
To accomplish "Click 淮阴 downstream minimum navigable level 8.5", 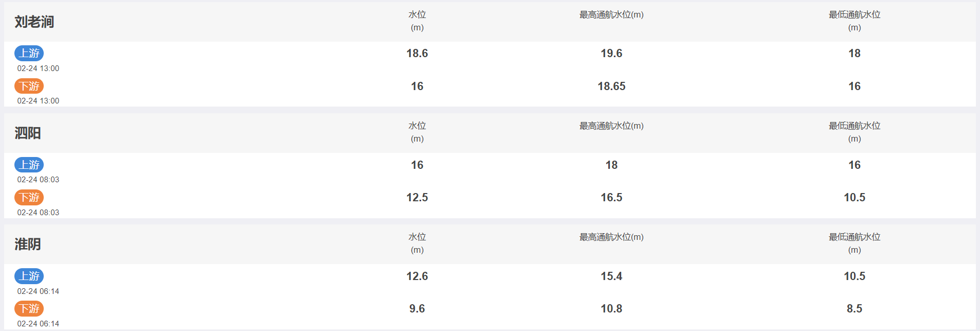I will point(855,308).
